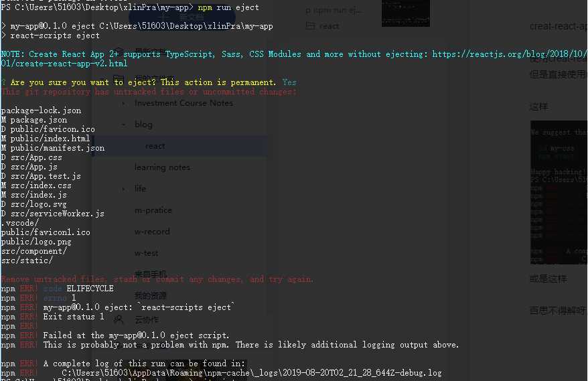The height and width of the screenshot is (381, 588).
Task: Click the 'Exit status 1' line
Action: point(74,317)
